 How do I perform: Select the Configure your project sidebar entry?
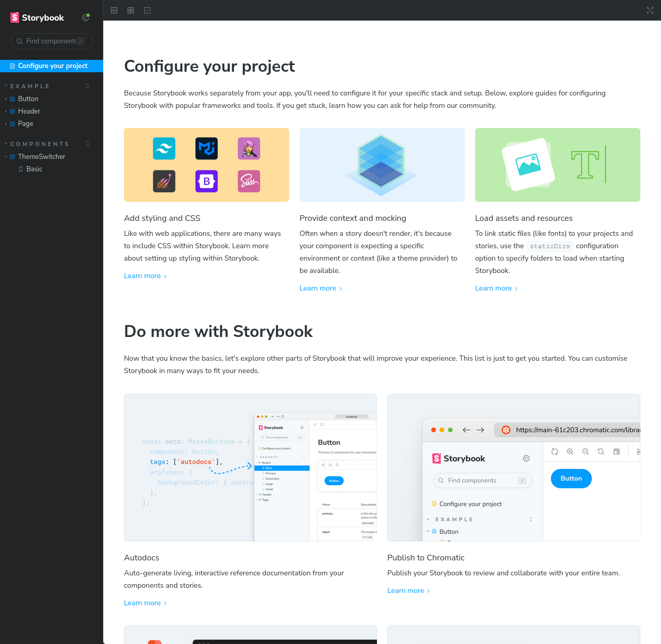point(52,66)
